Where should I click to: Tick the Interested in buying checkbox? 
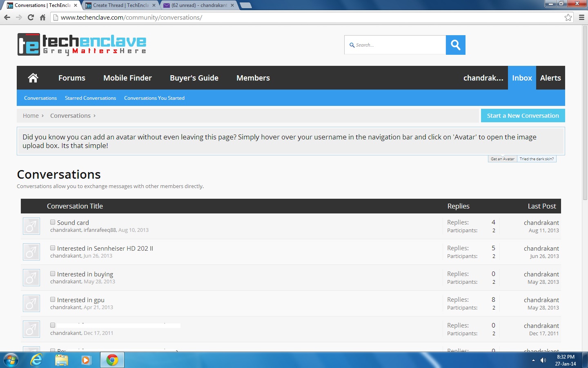tap(53, 274)
